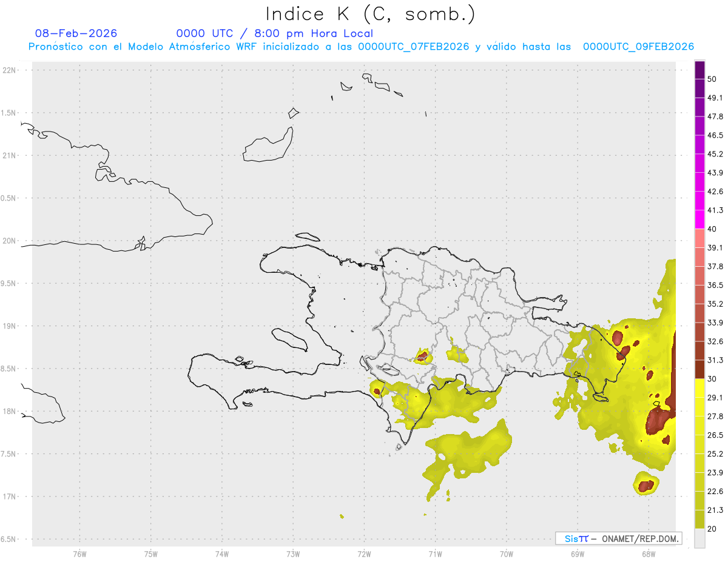728x562 pixels.
Task: Click the colorbar value "39.1"
Action: [x=715, y=247]
